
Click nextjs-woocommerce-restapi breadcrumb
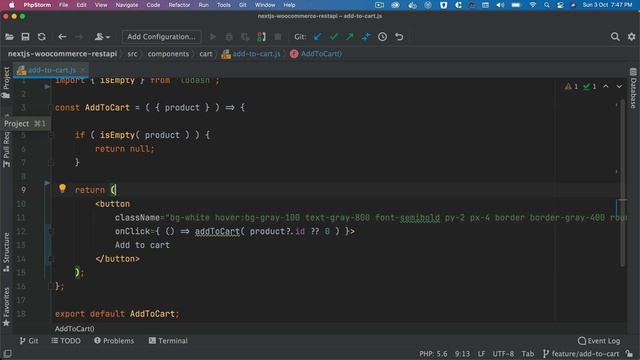tap(62, 54)
